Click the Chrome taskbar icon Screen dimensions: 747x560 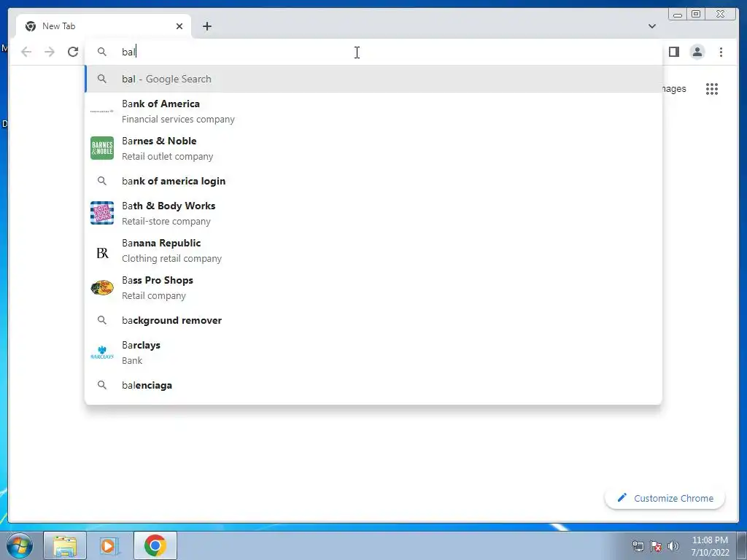coord(155,545)
